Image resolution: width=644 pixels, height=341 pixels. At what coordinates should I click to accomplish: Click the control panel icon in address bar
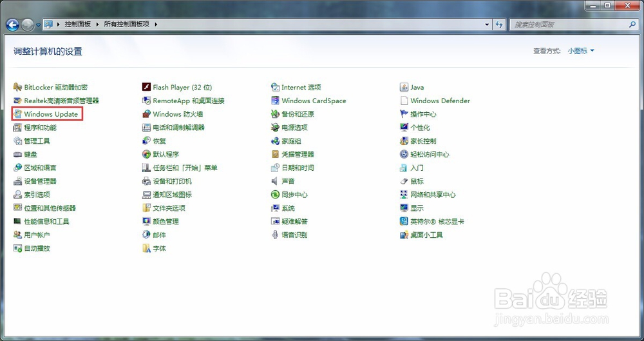click(48, 24)
